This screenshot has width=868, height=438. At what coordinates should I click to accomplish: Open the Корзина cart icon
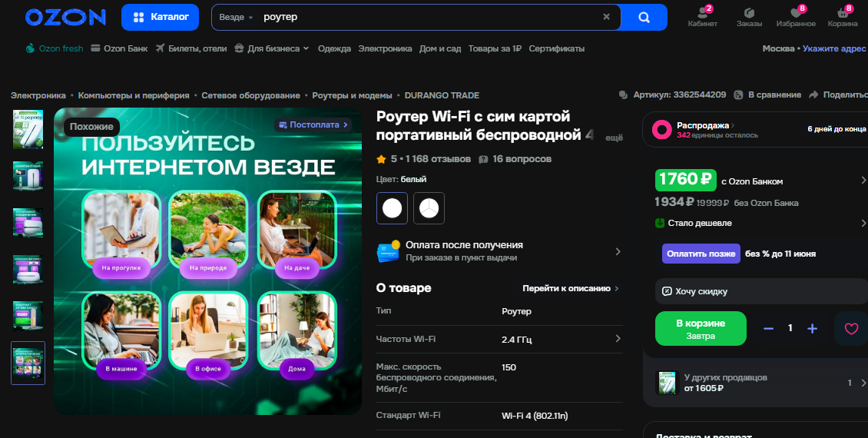tap(843, 17)
